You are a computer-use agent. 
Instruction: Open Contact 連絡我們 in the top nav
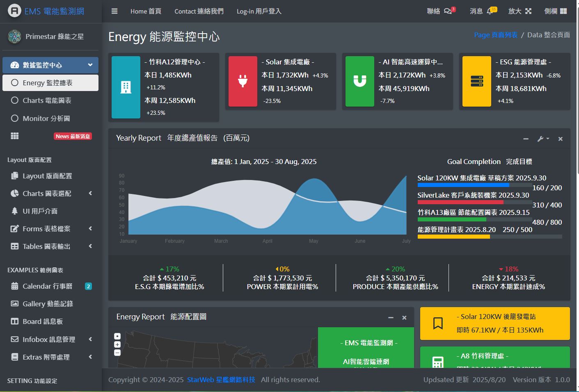199,11
